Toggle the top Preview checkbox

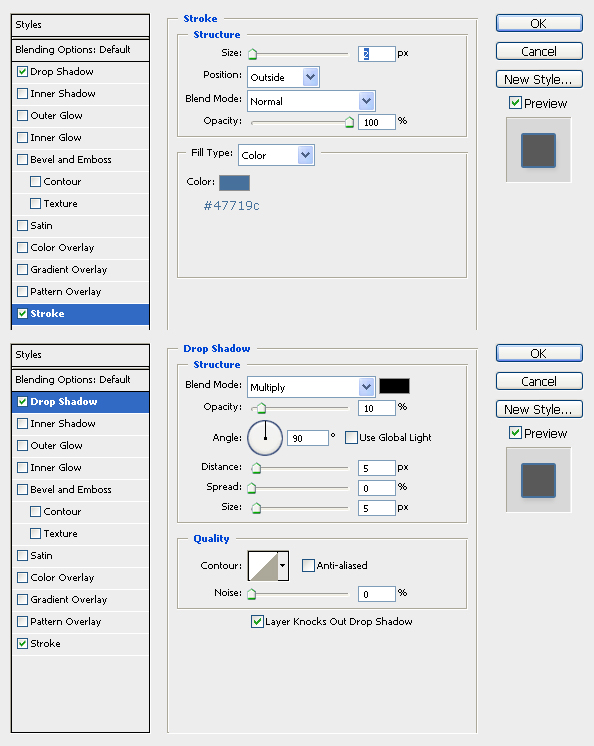pos(515,103)
